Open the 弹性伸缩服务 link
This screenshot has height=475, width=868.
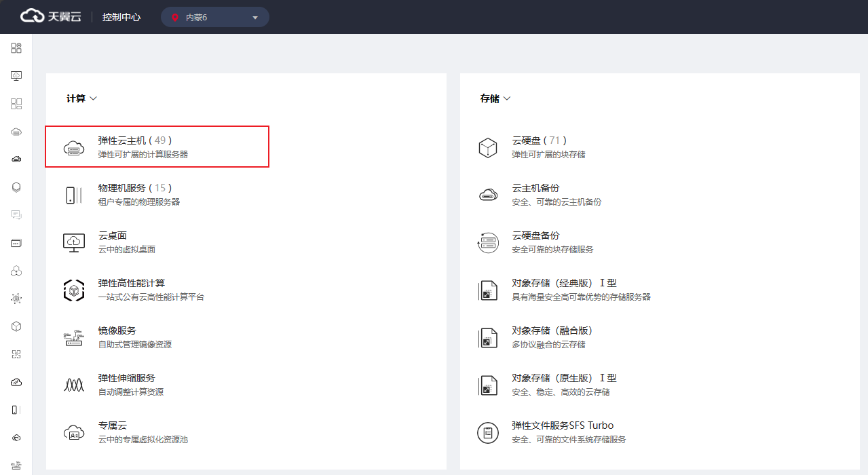click(127, 378)
